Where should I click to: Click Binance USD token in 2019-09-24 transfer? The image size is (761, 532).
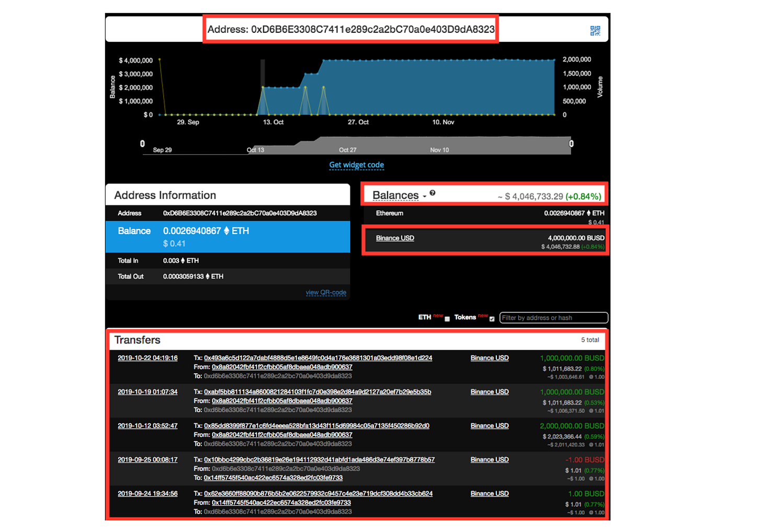coord(490,494)
